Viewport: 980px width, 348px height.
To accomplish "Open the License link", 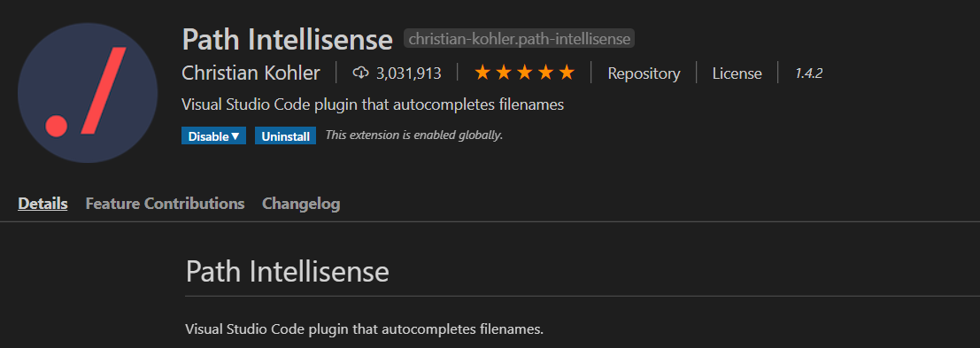I will [x=737, y=73].
